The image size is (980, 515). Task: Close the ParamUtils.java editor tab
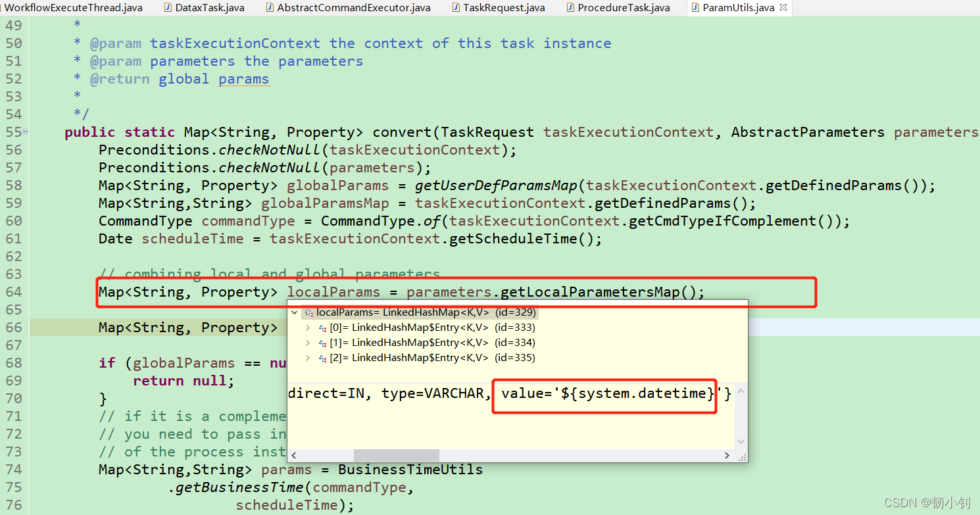[783, 8]
